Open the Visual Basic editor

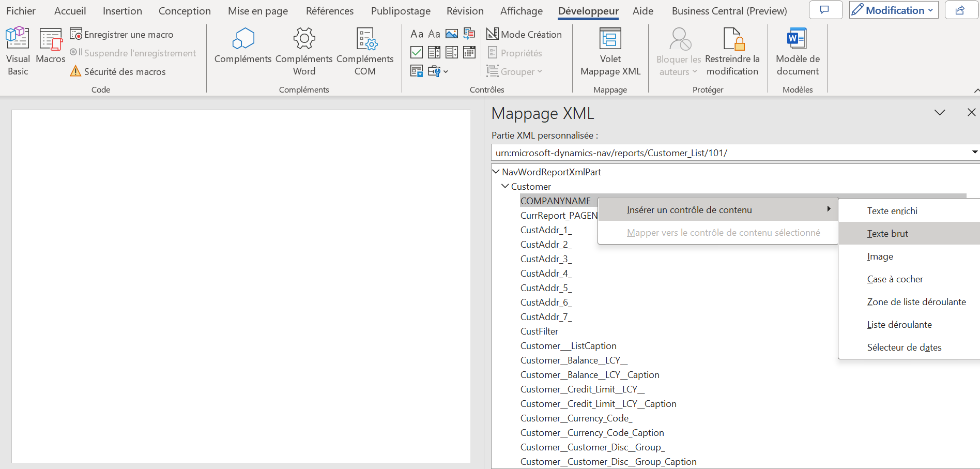[x=18, y=51]
